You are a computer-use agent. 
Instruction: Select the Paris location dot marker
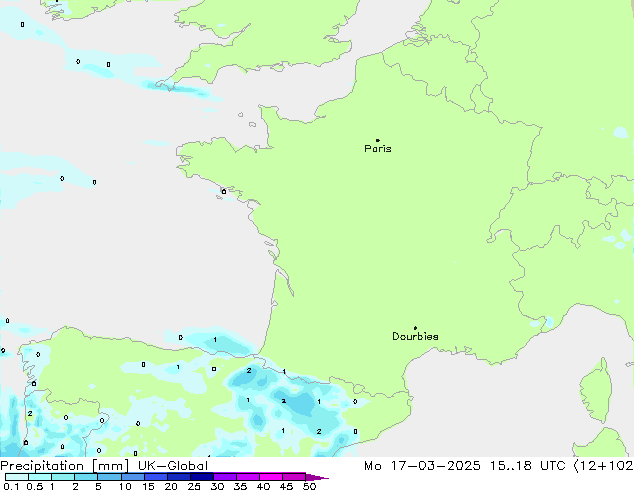pos(378,140)
